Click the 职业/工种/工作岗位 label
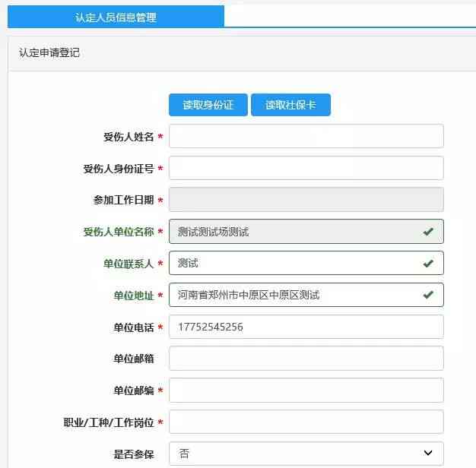476x468 pixels. 109,422
